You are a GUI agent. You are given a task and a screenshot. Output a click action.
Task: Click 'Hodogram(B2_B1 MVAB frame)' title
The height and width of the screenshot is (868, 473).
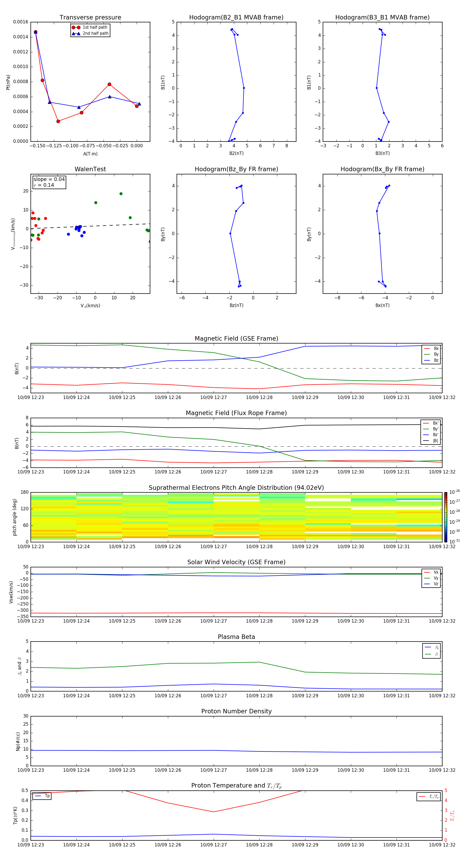click(x=236, y=18)
